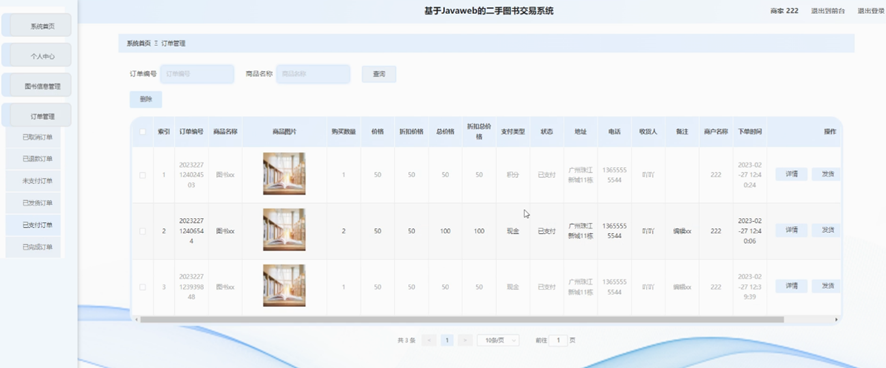Click the 订单编号 column header
Viewport: 886px width, 368px height.
(x=191, y=132)
